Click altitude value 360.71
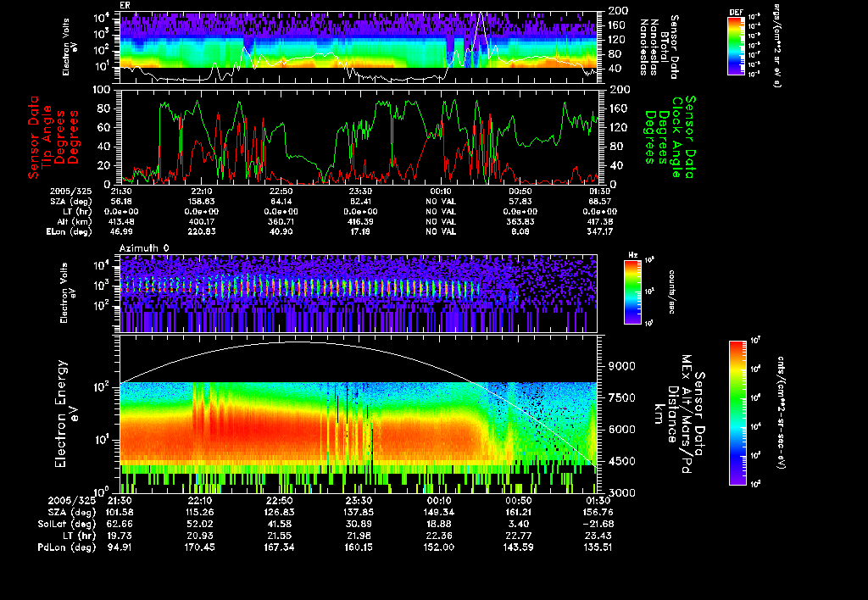Viewport: 868px width, 600px height. tap(281, 222)
